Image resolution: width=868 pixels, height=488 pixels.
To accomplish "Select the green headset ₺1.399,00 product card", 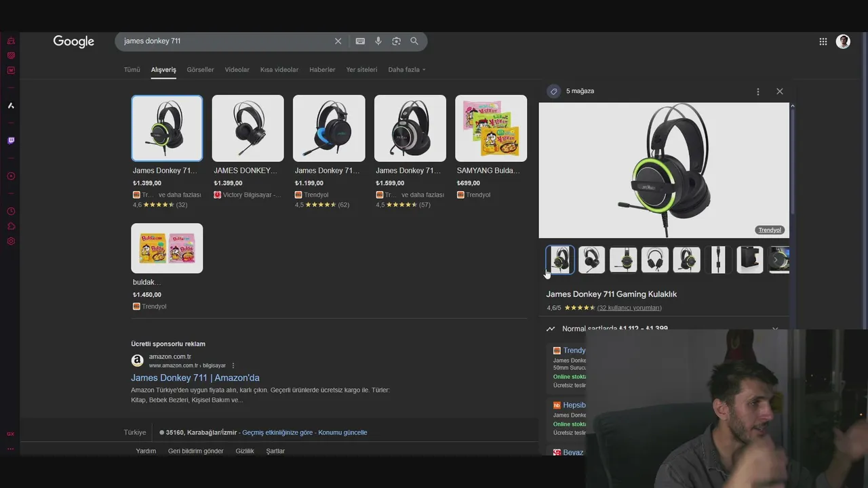I will coord(167,152).
